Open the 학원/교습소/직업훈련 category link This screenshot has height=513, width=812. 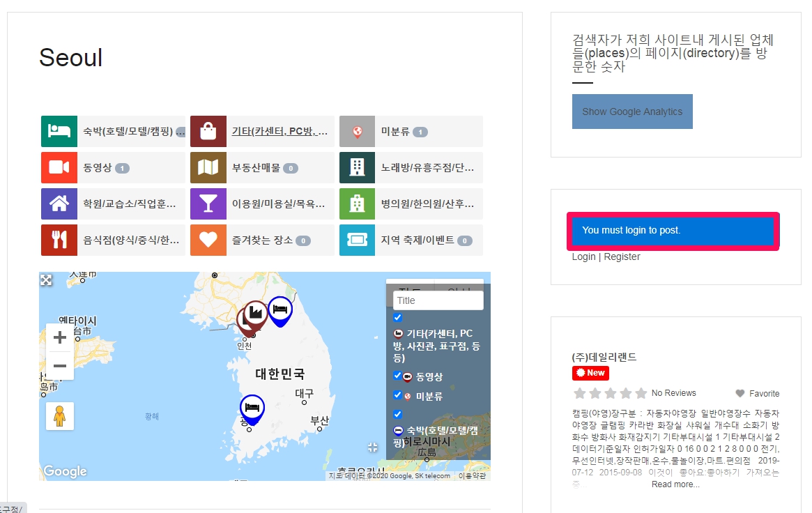coord(130,204)
